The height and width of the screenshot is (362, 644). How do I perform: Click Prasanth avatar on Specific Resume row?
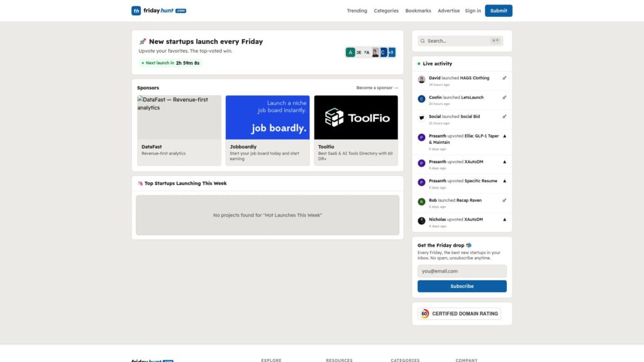point(421,182)
